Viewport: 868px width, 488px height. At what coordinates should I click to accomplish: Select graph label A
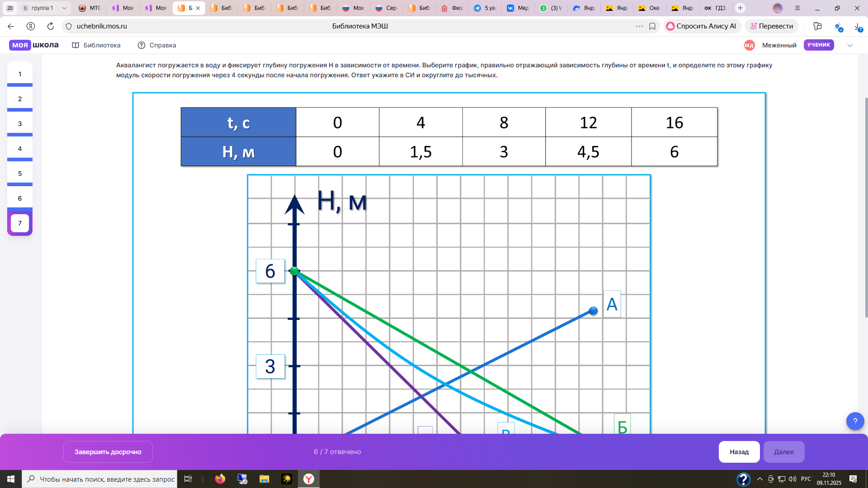tap(612, 304)
